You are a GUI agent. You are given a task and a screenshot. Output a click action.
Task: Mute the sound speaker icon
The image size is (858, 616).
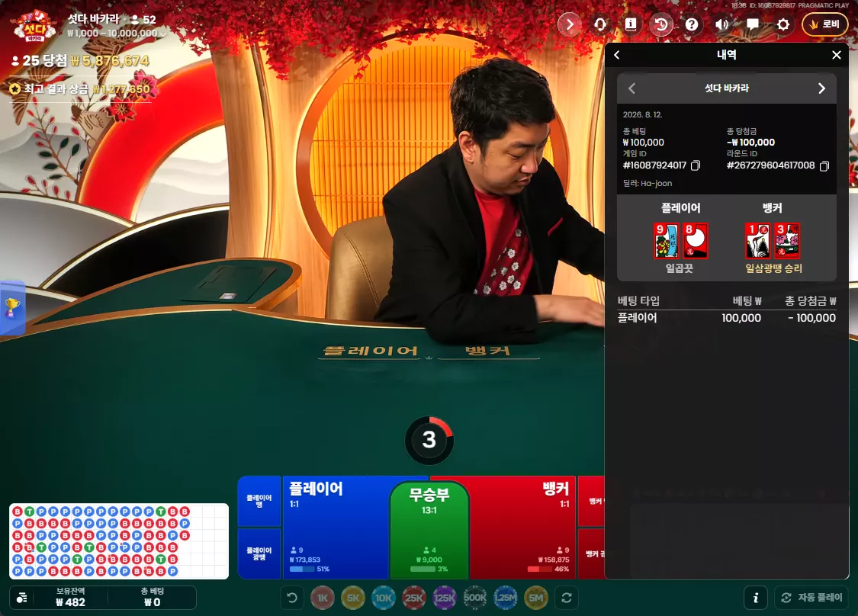(x=722, y=24)
